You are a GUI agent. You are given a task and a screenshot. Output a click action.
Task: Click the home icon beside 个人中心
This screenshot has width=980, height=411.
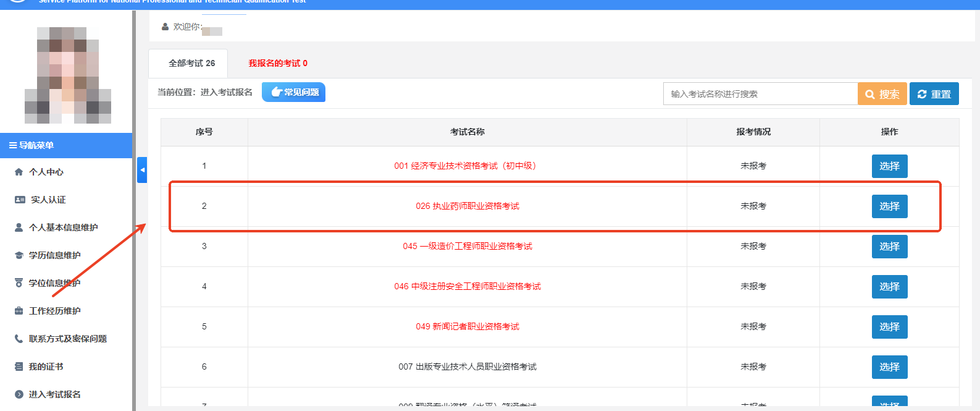pos(19,172)
